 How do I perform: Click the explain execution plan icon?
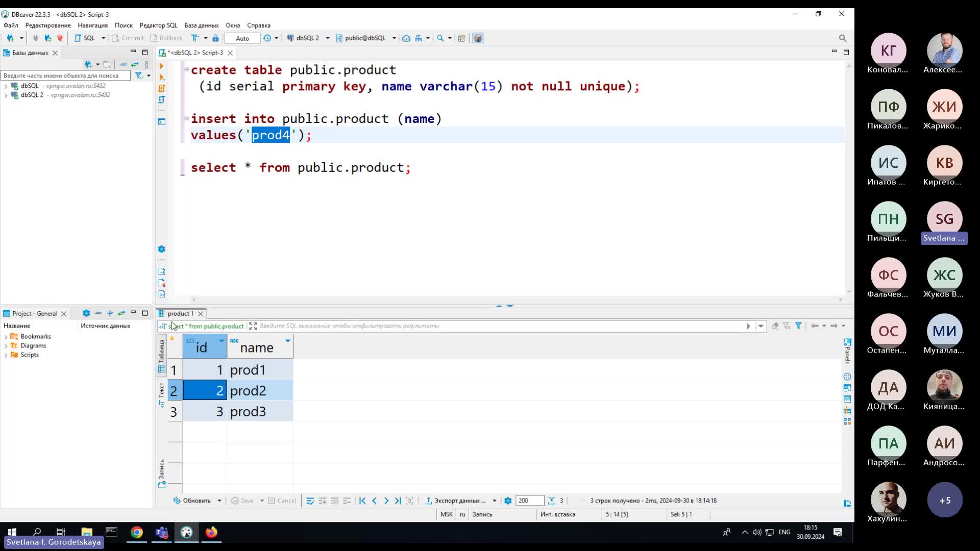(161, 99)
